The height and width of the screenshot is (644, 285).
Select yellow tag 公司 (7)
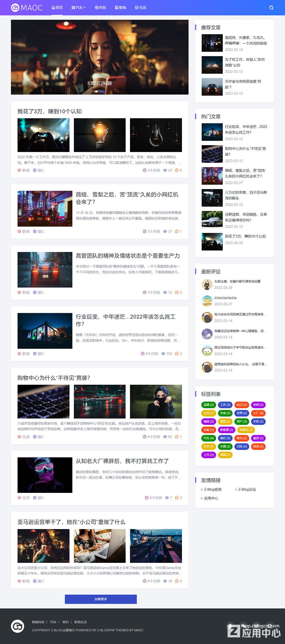click(x=209, y=413)
